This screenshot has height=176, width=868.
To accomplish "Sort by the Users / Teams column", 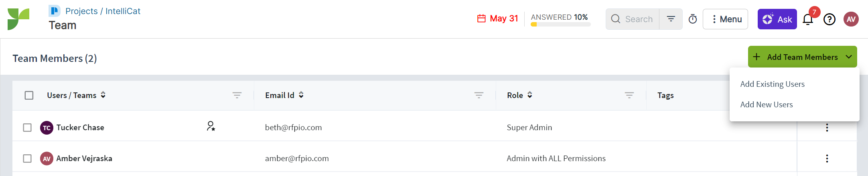I will 103,95.
